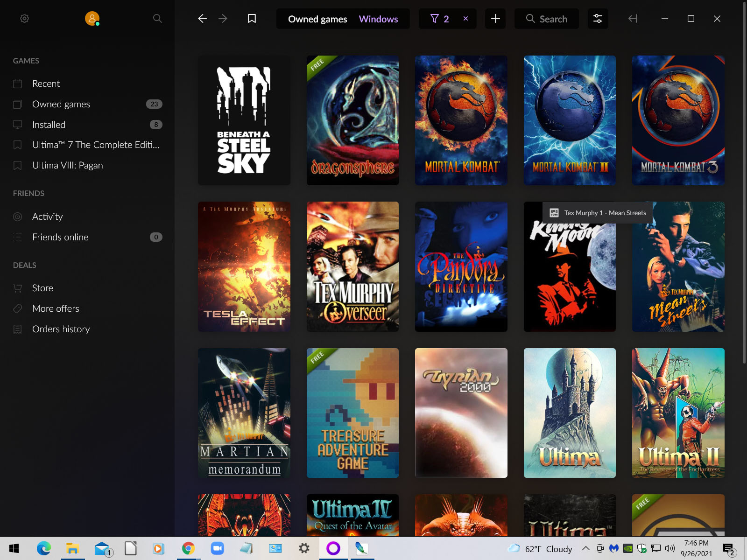The width and height of the screenshot is (747, 560).
Task: Show hidden system tray icons
Action: point(585,548)
